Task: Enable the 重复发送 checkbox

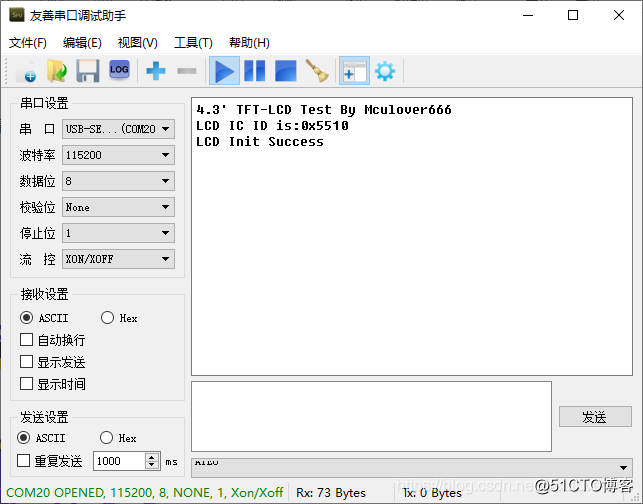Action: [x=23, y=461]
